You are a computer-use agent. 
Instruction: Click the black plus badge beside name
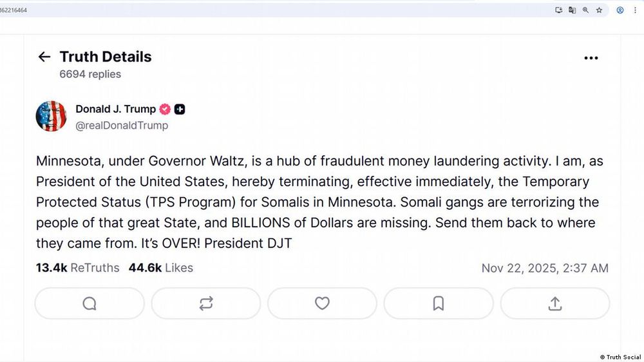point(180,109)
